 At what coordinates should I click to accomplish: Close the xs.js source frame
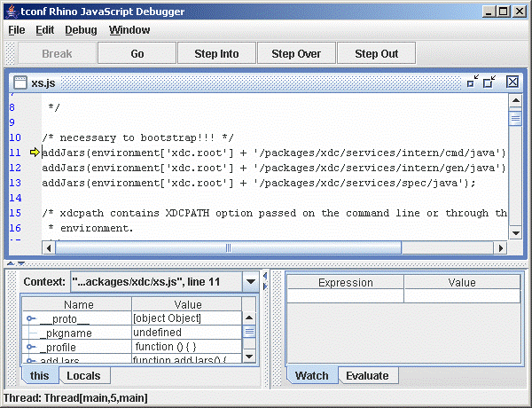click(x=512, y=82)
